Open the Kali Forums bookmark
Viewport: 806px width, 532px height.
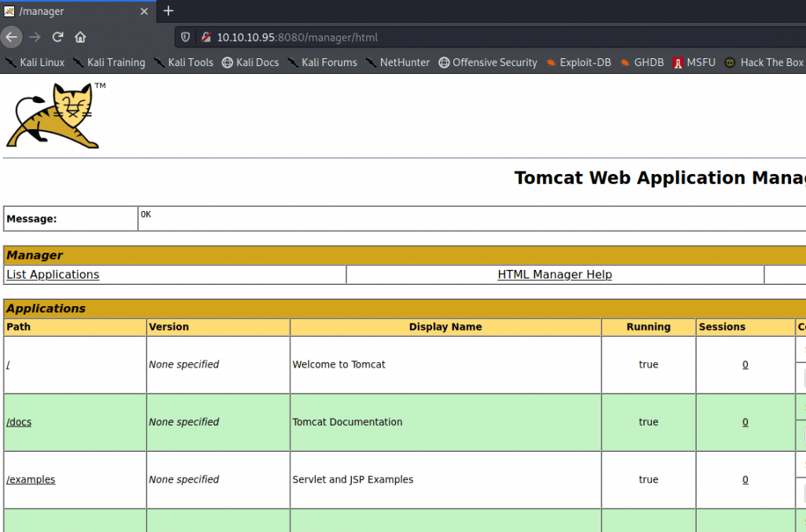click(322, 62)
